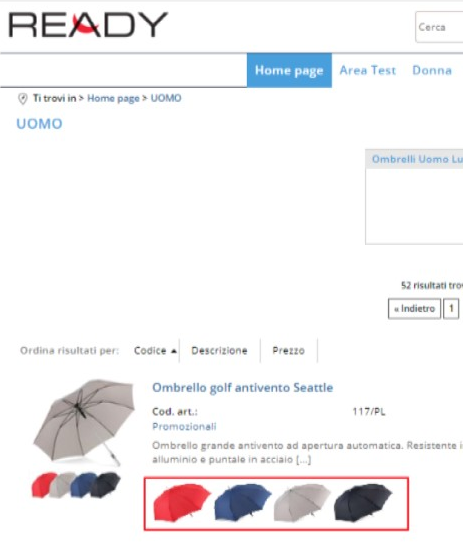Click in the Cerca search field
This screenshot has height=543, width=463.
[439, 27]
